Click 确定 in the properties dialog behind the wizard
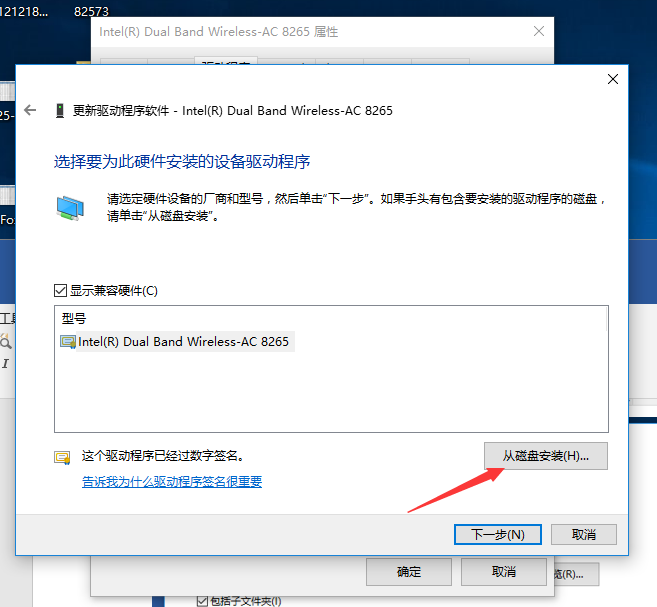The height and width of the screenshot is (607, 657). coord(409,571)
